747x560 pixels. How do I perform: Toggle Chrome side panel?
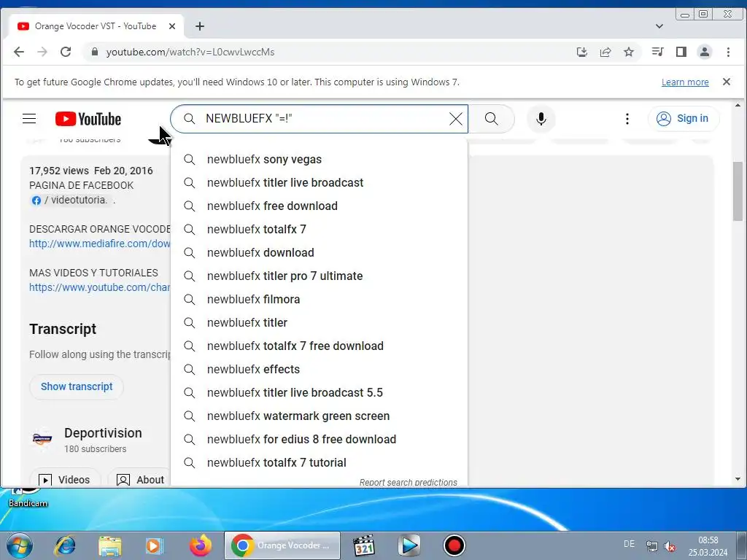click(x=681, y=52)
